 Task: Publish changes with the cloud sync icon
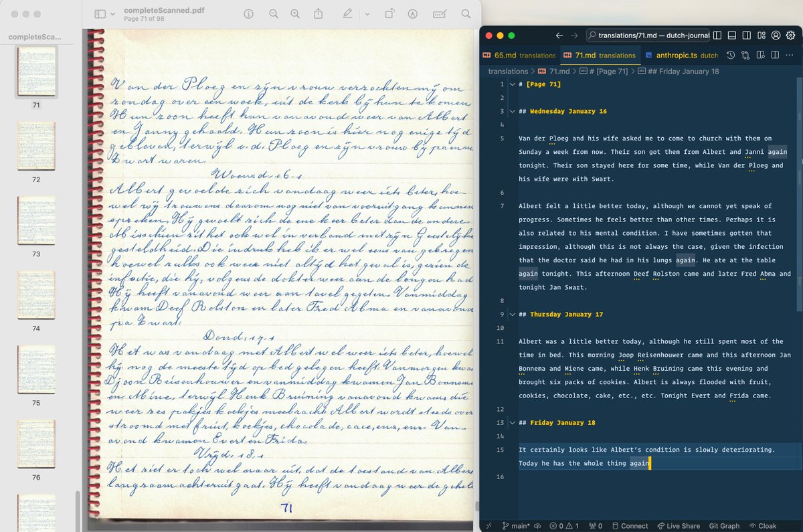[539, 526]
